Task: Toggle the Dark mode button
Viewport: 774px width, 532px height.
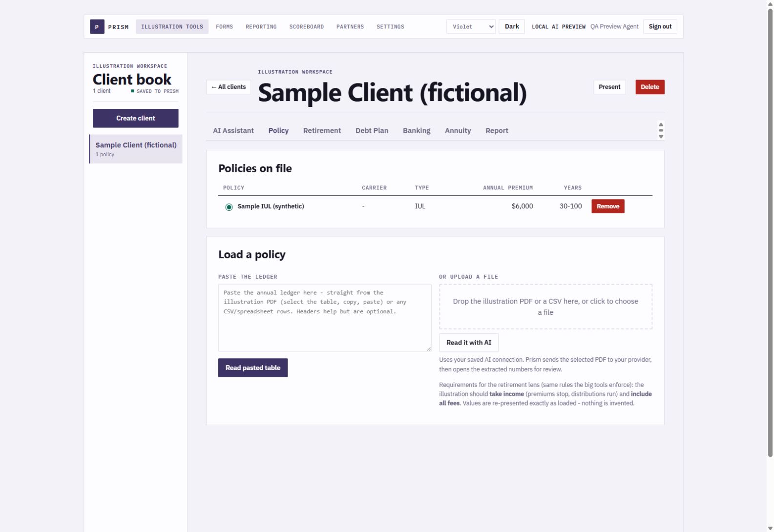Action: (512, 27)
